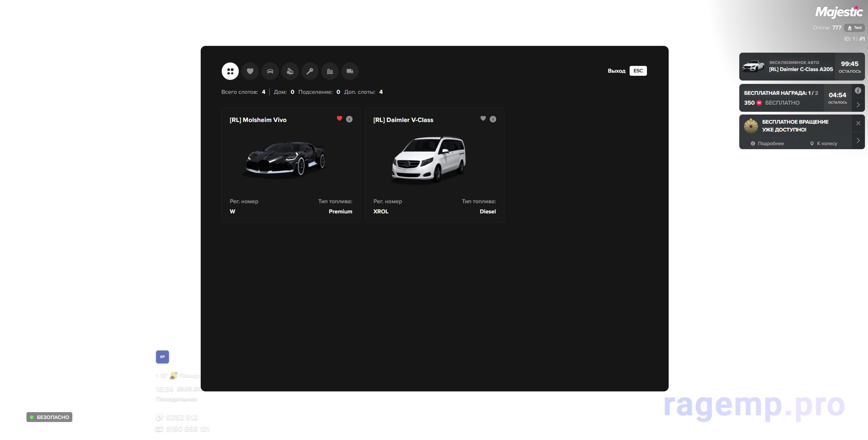Image resolution: width=868 pixels, height=440 pixels.
Task: Click the Test server badge
Action: coord(854,28)
